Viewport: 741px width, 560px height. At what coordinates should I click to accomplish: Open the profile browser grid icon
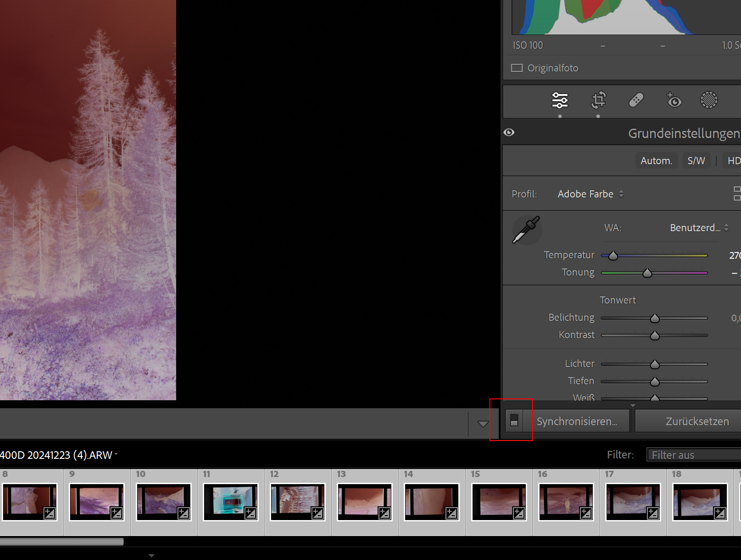tap(737, 193)
